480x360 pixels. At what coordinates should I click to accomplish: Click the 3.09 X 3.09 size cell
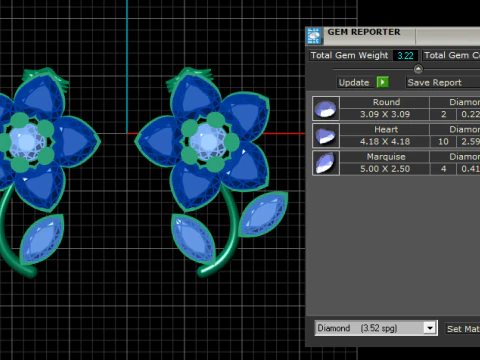385,114
